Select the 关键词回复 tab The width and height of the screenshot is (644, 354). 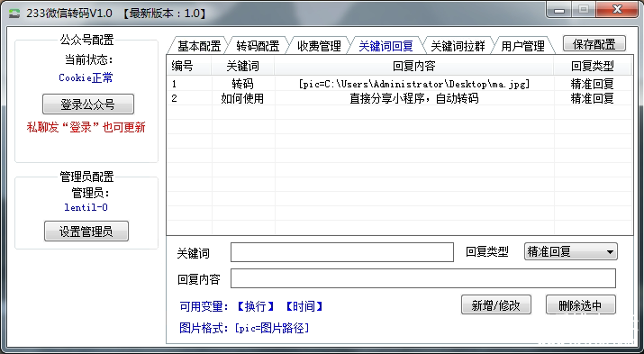click(385, 46)
